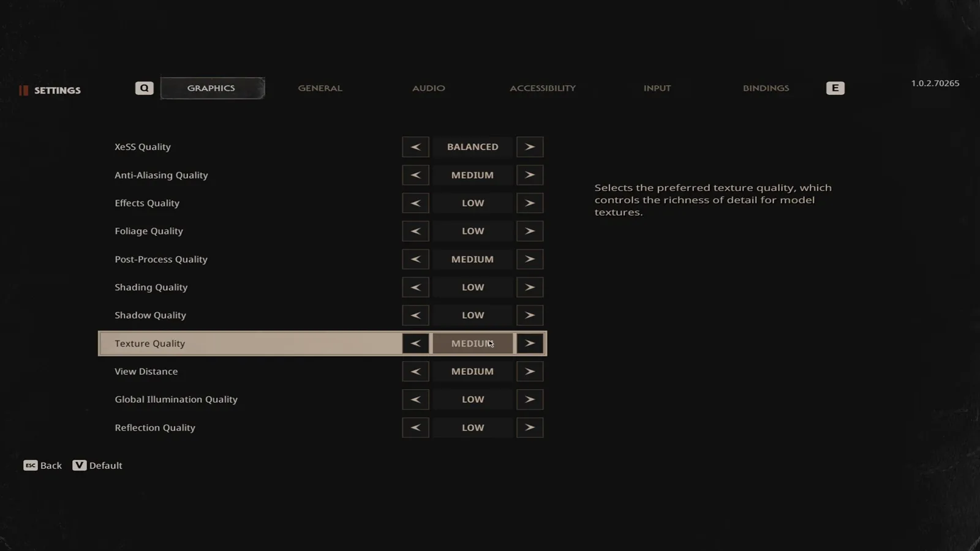Decrease Anti-Aliasing Quality with left arrow

[x=415, y=175]
